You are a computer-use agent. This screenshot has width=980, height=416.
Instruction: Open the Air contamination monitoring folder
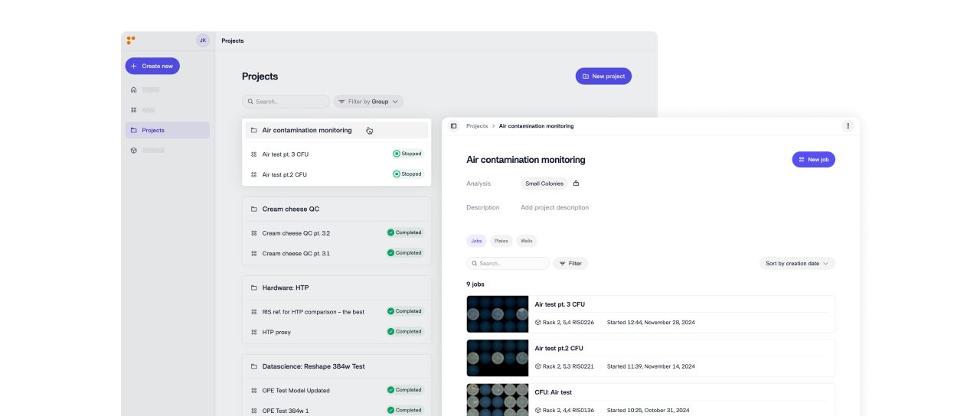[x=337, y=130]
